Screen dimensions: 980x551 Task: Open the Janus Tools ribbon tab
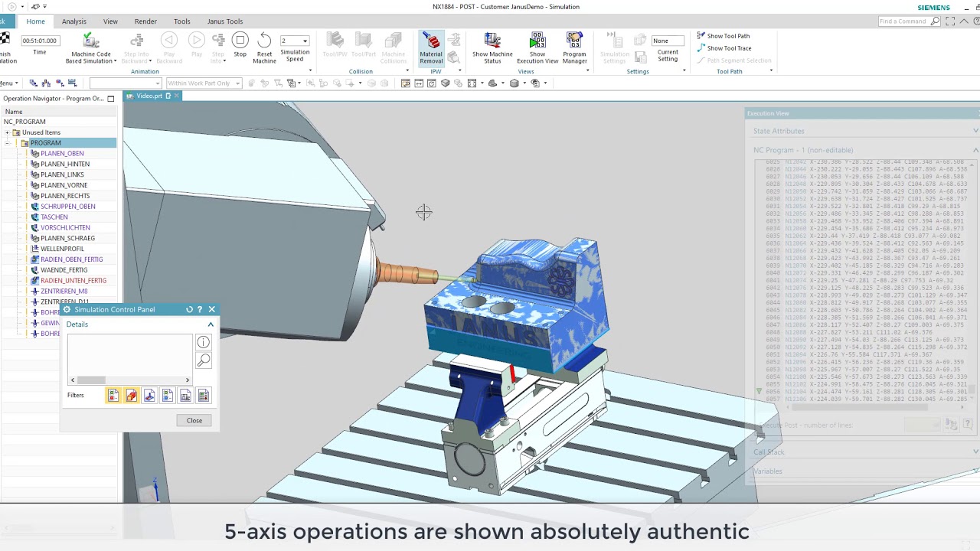[225, 21]
